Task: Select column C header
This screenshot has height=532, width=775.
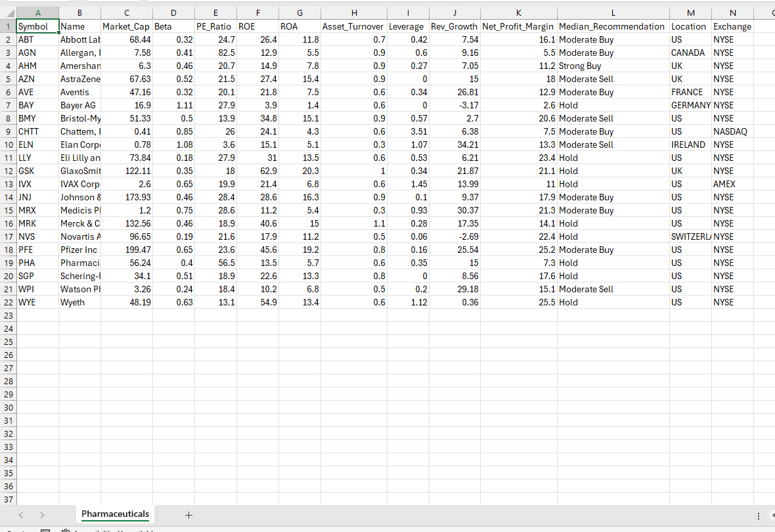Action: click(x=127, y=13)
